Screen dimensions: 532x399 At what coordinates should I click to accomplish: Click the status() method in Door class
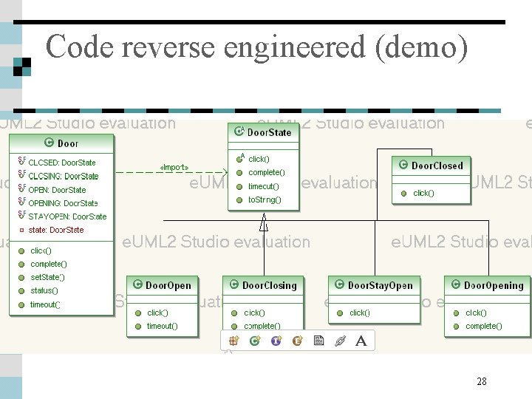38,291
